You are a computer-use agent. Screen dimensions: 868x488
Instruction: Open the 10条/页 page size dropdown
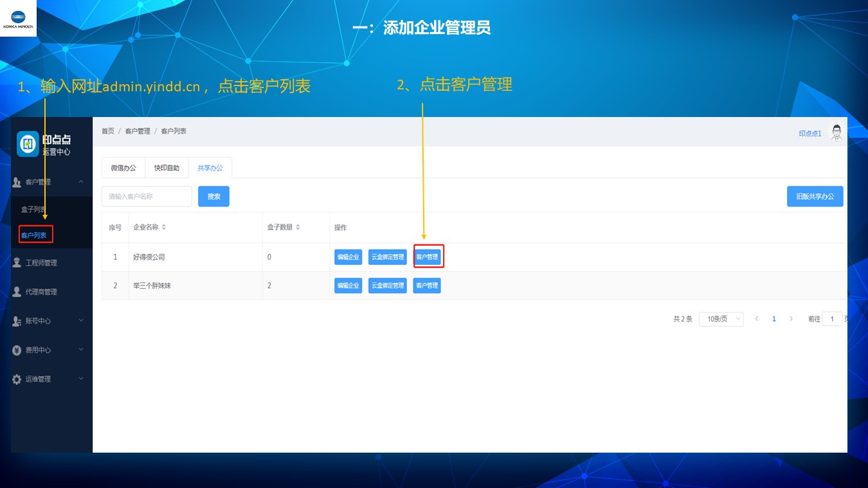click(721, 319)
